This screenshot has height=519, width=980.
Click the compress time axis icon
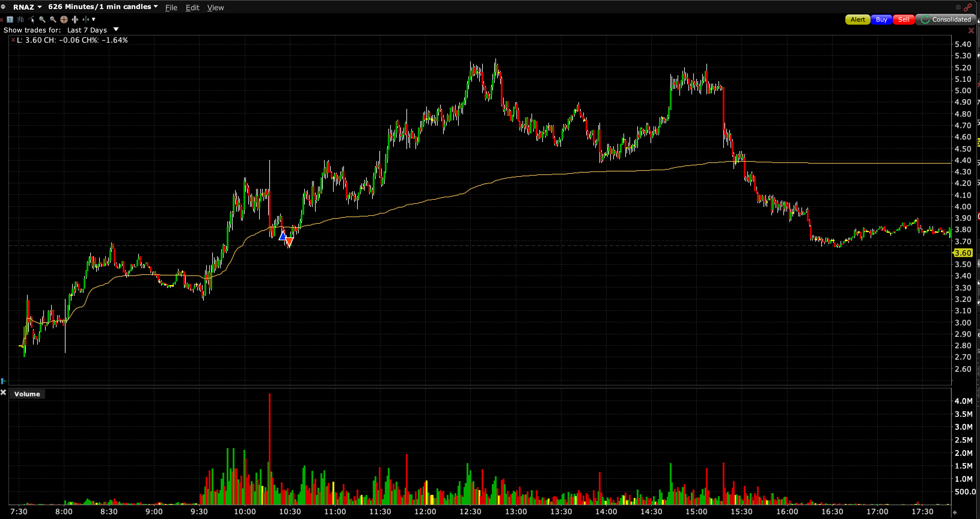pos(86,20)
